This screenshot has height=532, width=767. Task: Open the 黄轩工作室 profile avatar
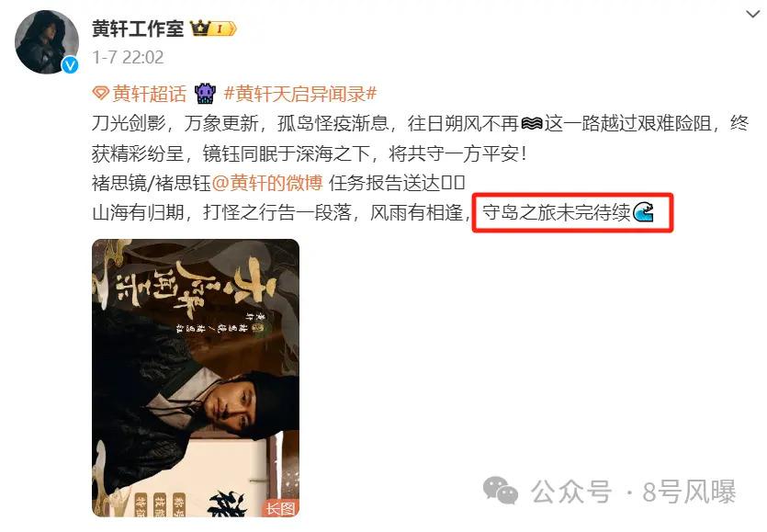47,42
